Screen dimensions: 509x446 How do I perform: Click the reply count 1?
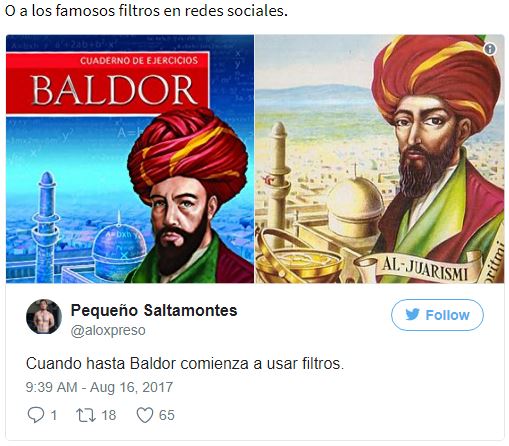coord(53,415)
